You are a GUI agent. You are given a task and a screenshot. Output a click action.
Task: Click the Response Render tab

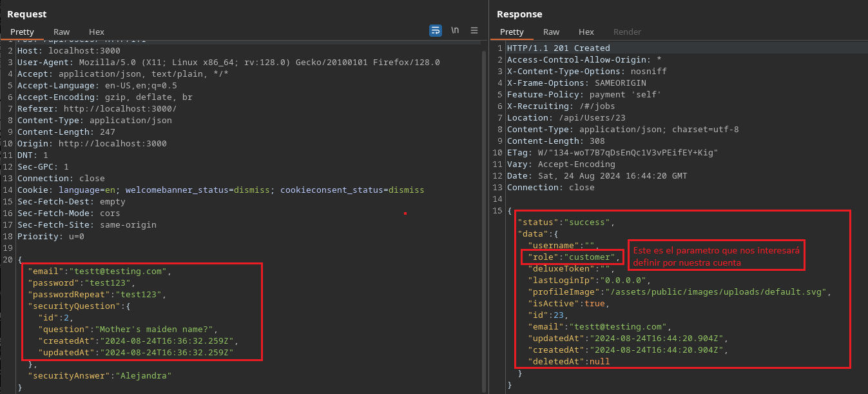pos(627,32)
